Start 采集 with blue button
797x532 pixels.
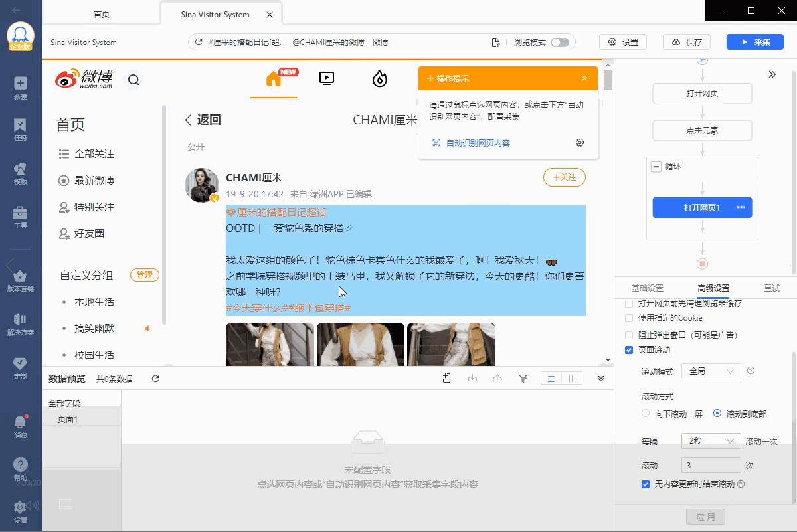pyautogui.click(x=755, y=42)
